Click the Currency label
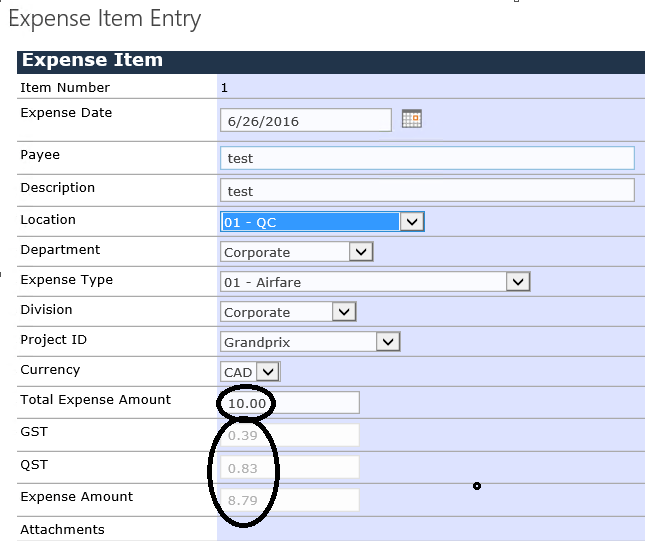Image resolution: width=645 pixels, height=541 pixels. (50, 370)
